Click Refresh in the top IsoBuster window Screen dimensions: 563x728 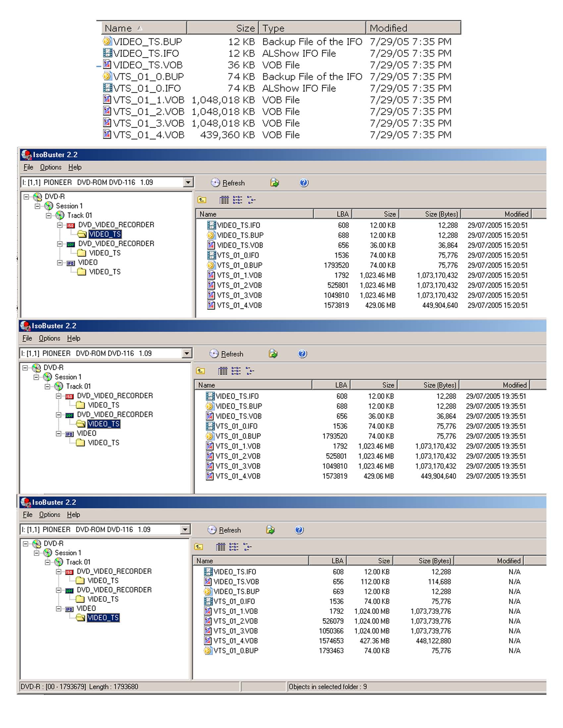(228, 183)
